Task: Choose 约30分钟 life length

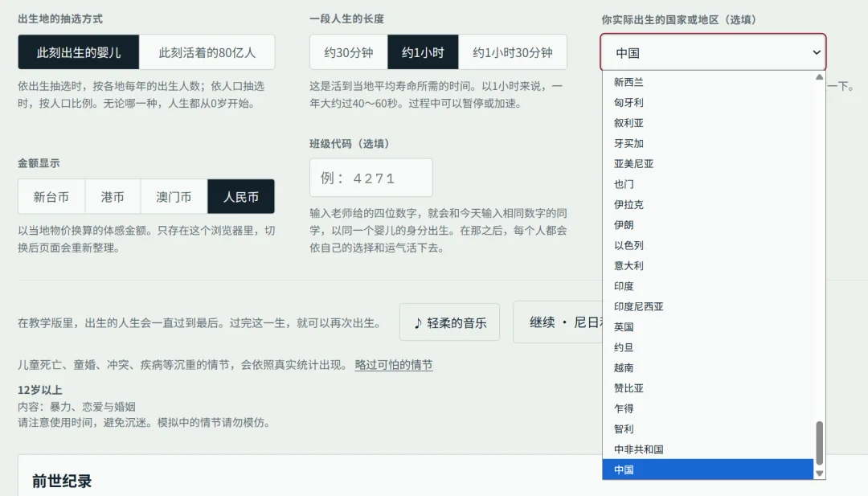Action: 348,52
